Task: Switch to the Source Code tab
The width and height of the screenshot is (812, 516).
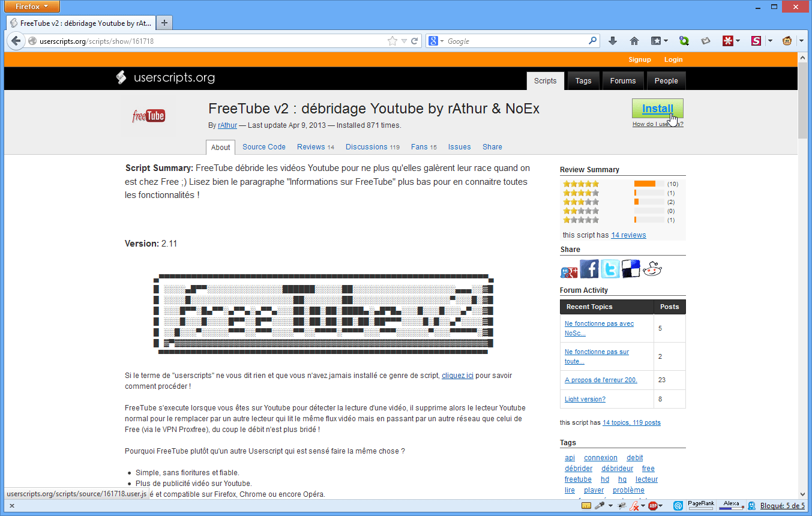Action: coord(264,147)
